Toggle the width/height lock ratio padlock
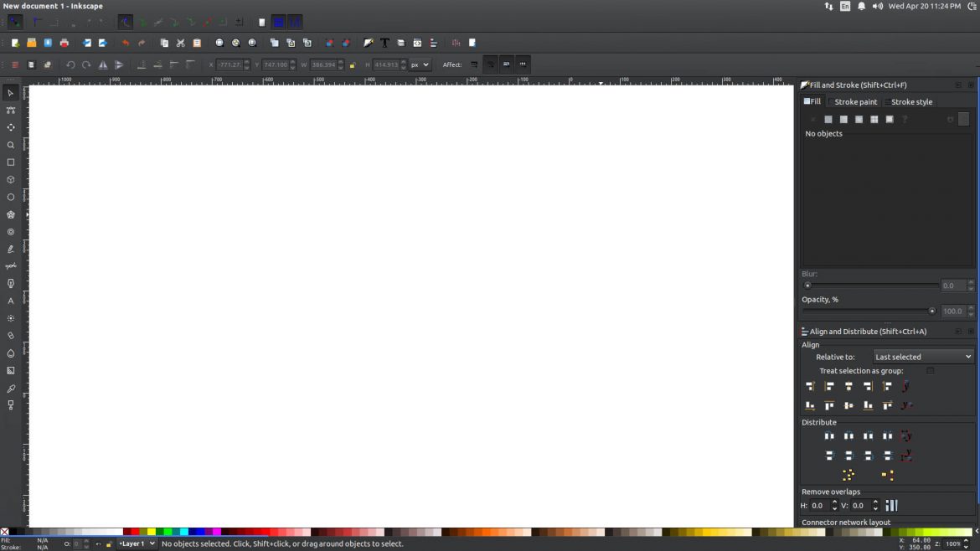Image resolution: width=980 pixels, height=551 pixels. pyautogui.click(x=353, y=64)
